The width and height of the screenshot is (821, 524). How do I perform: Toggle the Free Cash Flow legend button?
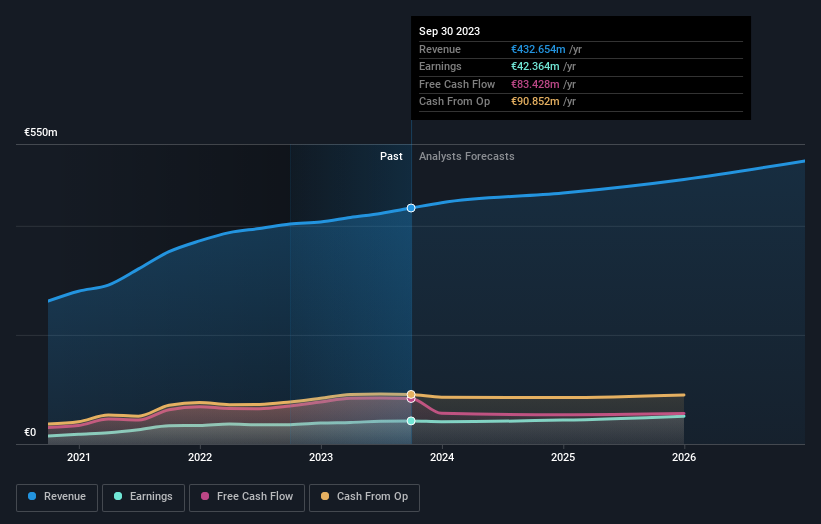[x=247, y=497]
